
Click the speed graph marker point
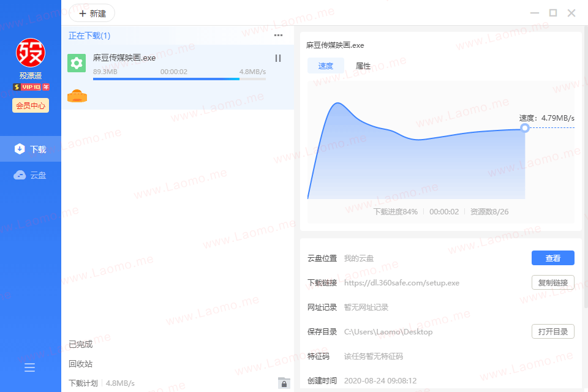pos(525,128)
